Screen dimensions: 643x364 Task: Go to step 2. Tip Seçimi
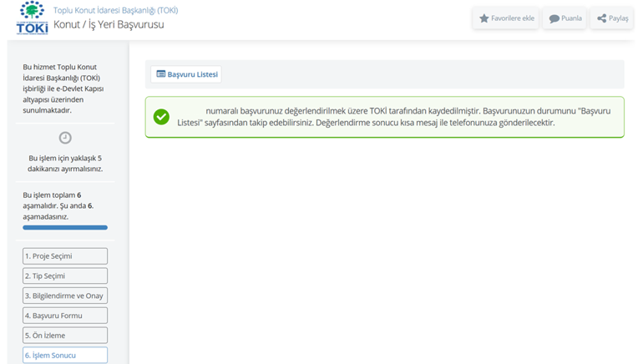pos(65,276)
